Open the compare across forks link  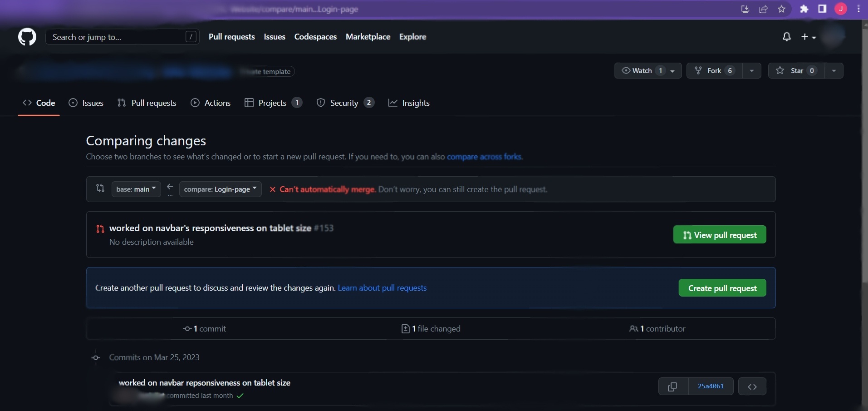[484, 157]
